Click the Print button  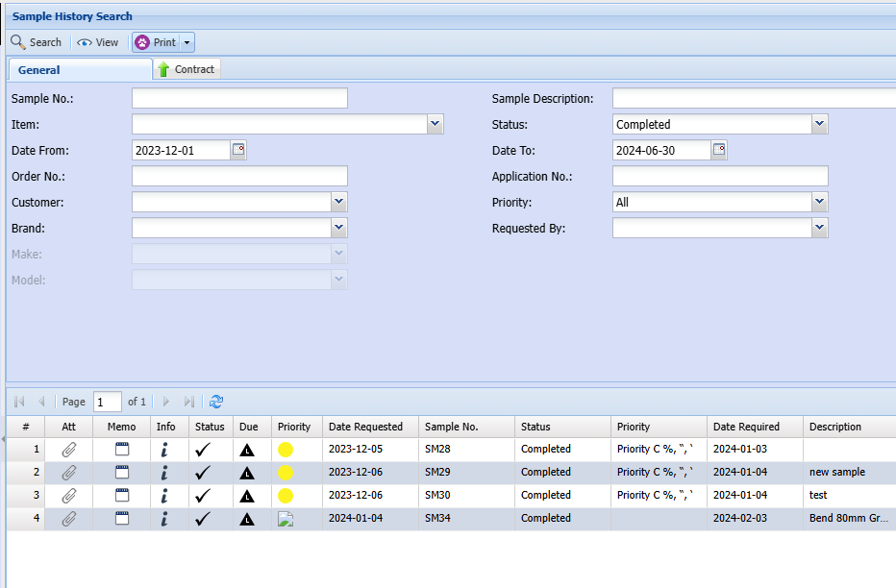tap(156, 42)
